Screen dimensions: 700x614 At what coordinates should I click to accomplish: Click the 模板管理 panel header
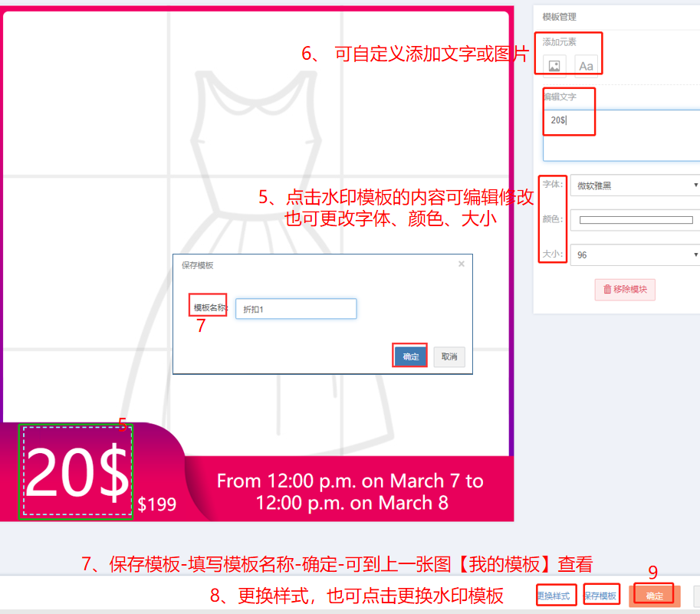click(560, 17)
